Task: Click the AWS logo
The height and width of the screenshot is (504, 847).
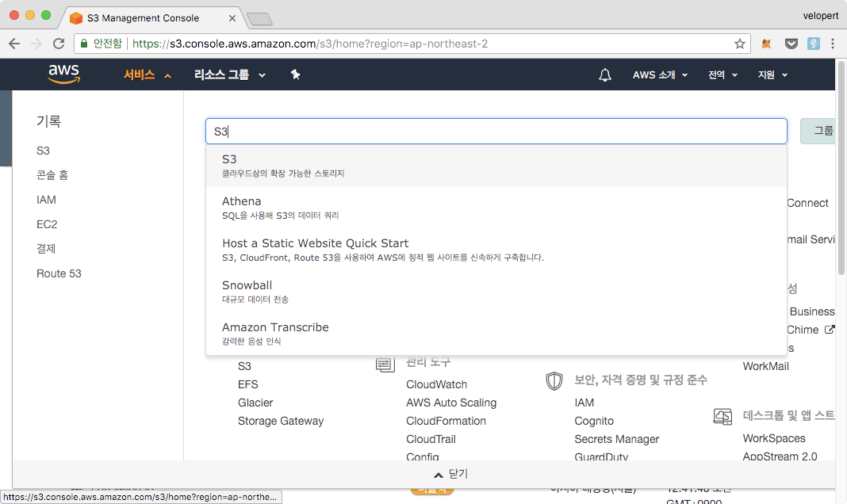Action: pyautogui.click(x=63, y=74)
